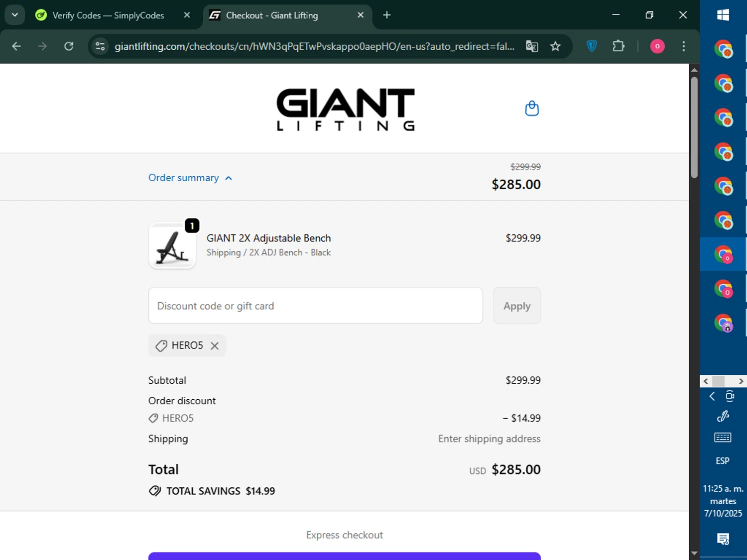Switch the ESP input language indicator

point(723,461)
